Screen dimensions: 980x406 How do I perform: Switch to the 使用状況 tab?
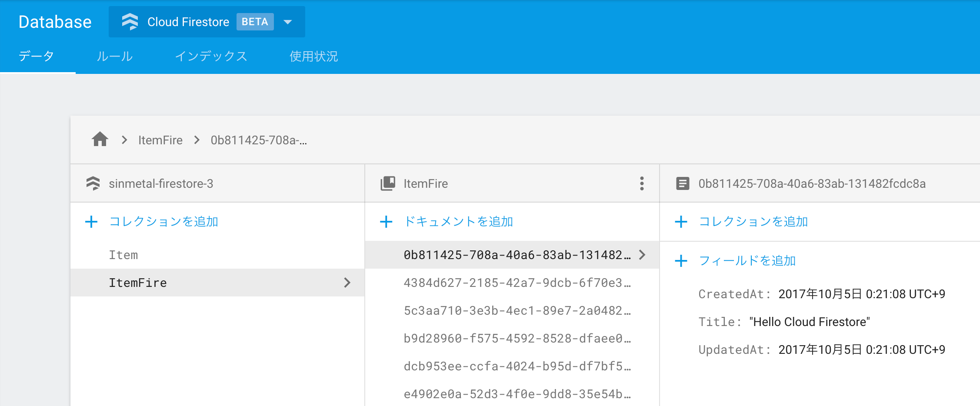pos(313,56)
